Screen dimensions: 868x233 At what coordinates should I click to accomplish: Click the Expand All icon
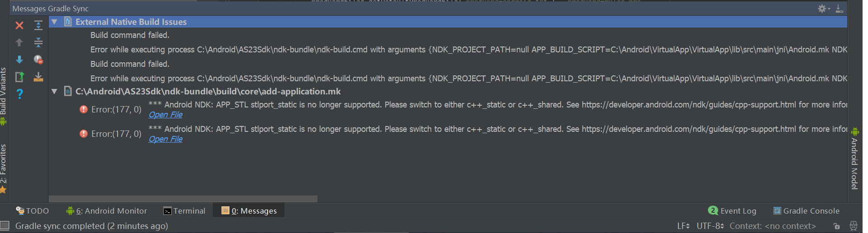pos(38,25)
